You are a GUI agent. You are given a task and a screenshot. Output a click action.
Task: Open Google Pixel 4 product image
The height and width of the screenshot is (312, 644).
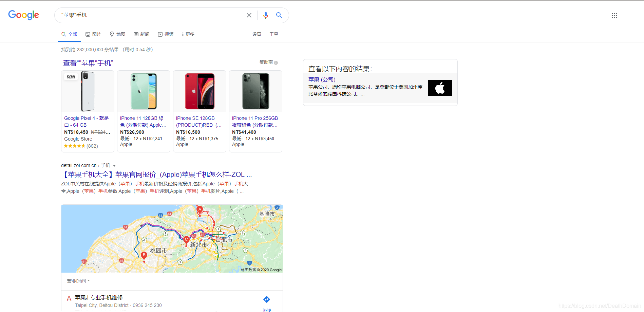[x=88, y=91]
